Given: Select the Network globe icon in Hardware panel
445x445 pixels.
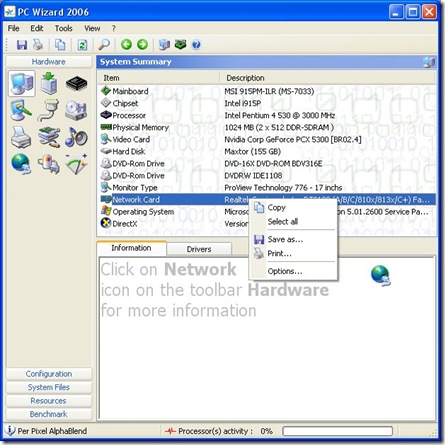Looking at the screenshot, I should 21,164.
